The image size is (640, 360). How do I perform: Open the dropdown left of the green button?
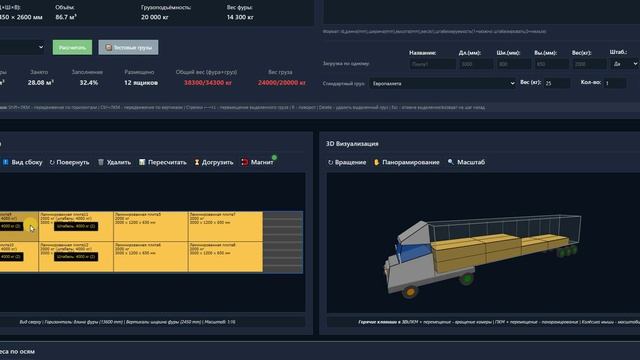22,47
